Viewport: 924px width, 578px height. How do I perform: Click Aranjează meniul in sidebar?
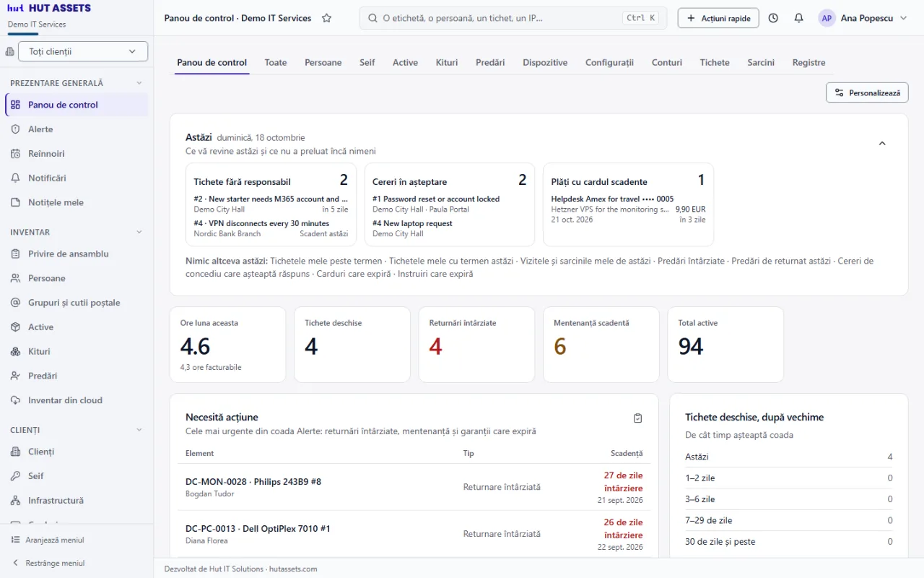(48, 540)
